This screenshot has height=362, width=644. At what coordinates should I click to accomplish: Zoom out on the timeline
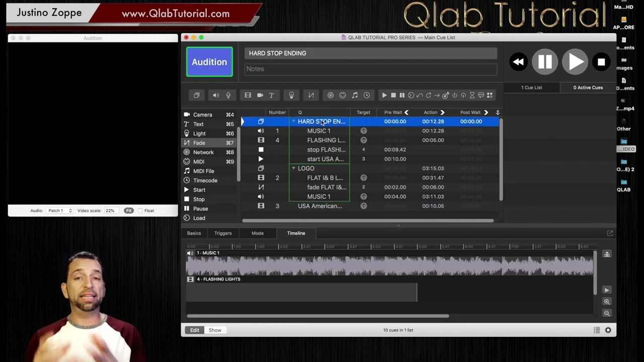(x=607, y=313)
